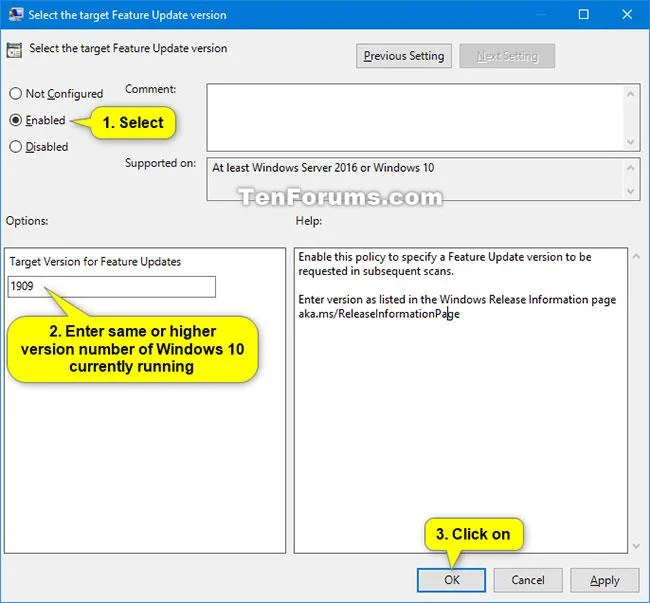650x603 pixels.
Task: Close the dialog with the X button
Action: click(x=627, y=15)
